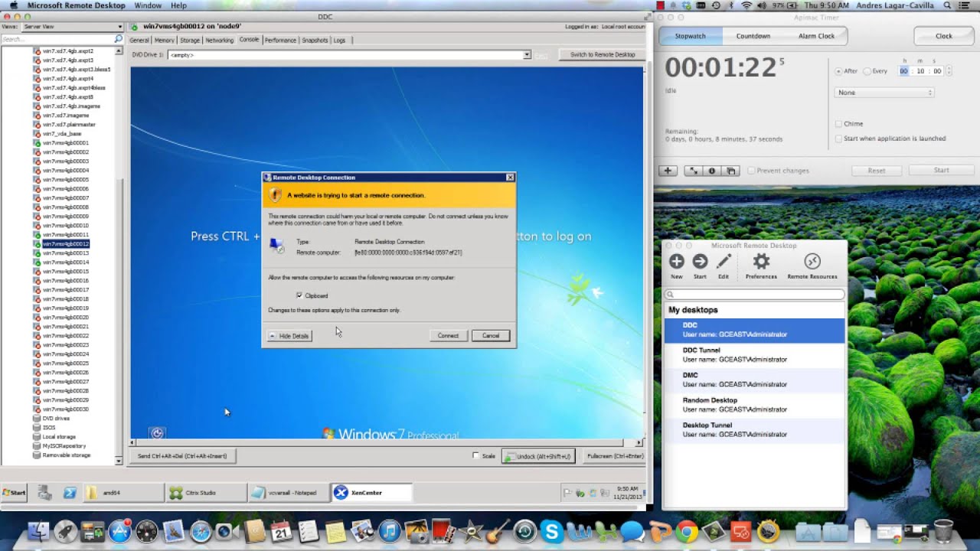Open App Store icon in the Dock
The width and height of the screenshot is (980, 551).
119,530
